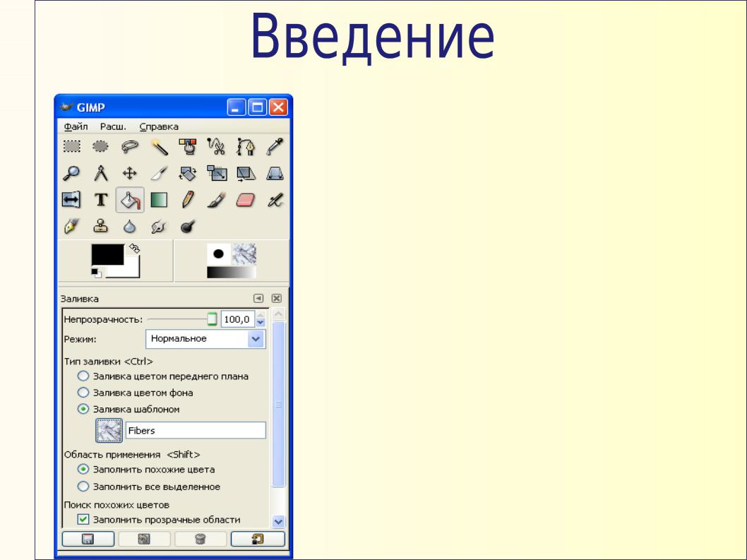Screen dimensions: 747x560
Task: Open the active gradient preview
Action: tap(231, 272)
